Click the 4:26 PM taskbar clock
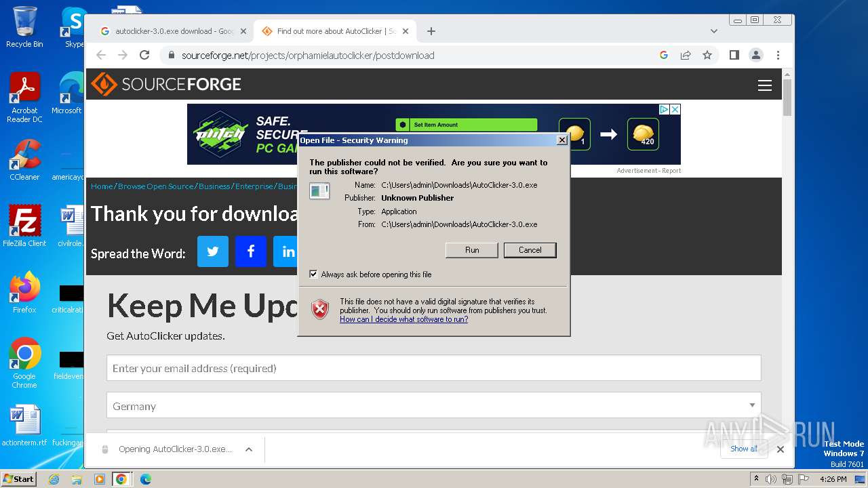Image resolution: width=868 pixels, height=488 pixels. click(x=833, y=479)
